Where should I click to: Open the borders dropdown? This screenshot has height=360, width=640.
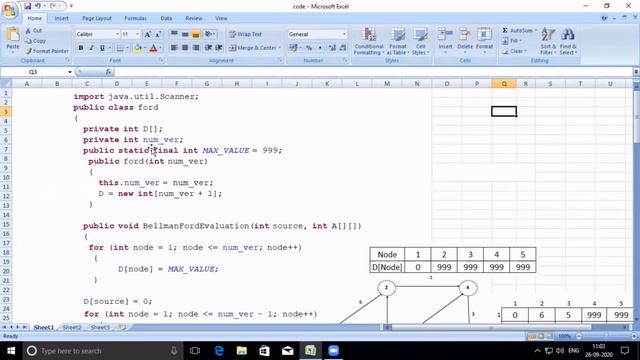pyautogui.click(x=127, y=48)
